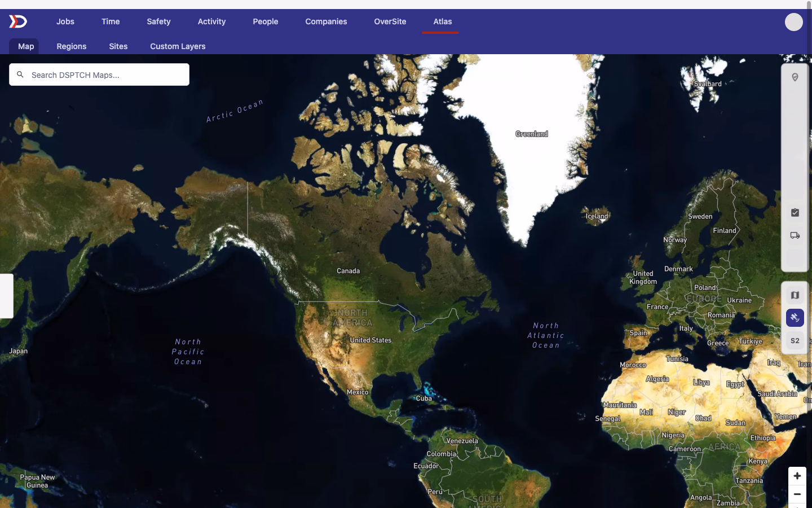The image size is (812, 508).
Task: Click the Ukraine map label
Action: coord(739,300)
